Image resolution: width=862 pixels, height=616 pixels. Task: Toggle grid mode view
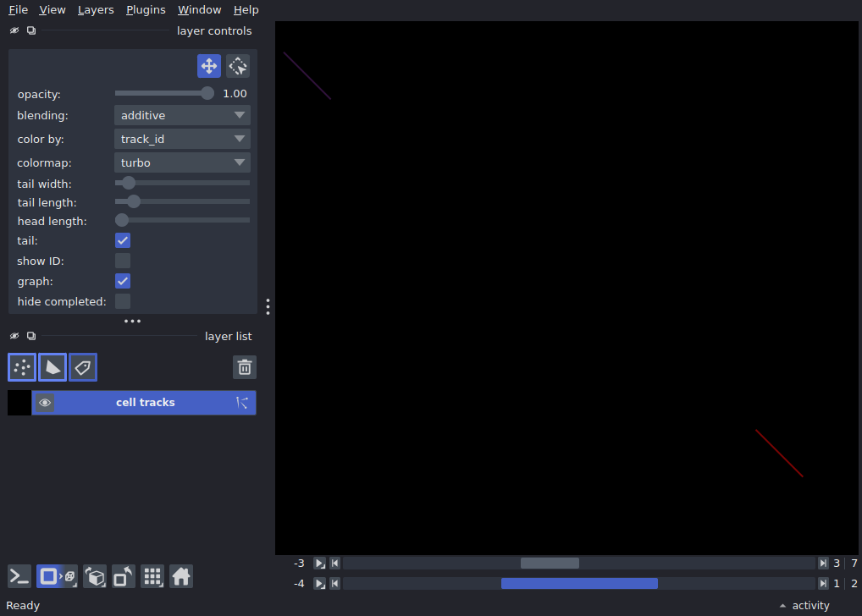pyautogui.click(x=152, y=576)
